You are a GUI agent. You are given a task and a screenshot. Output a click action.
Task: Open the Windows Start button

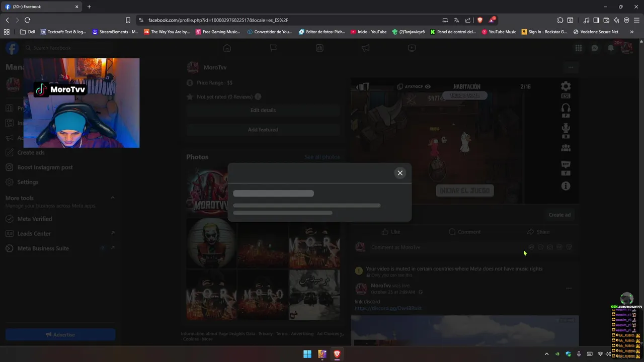tap(307, 354)
